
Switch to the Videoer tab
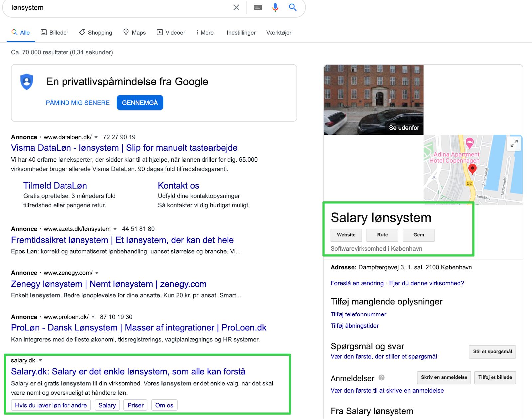pyautogui.click(x=171, y=33)
